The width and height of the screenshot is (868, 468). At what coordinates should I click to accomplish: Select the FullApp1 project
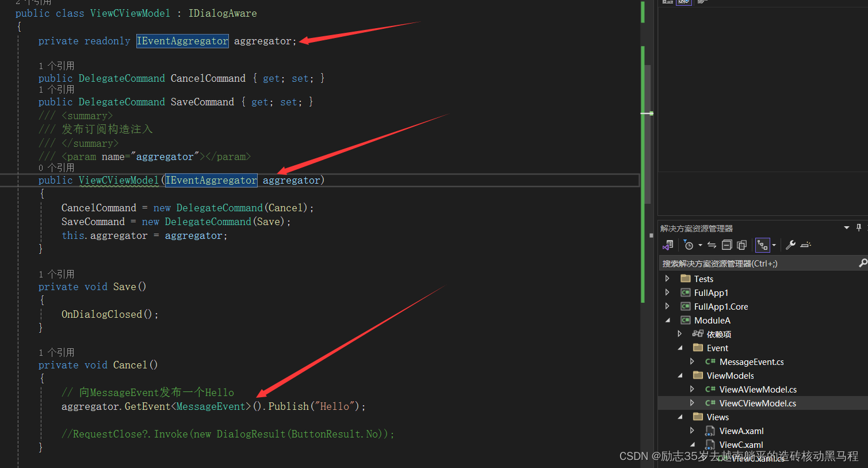click(x=711, y=292)
